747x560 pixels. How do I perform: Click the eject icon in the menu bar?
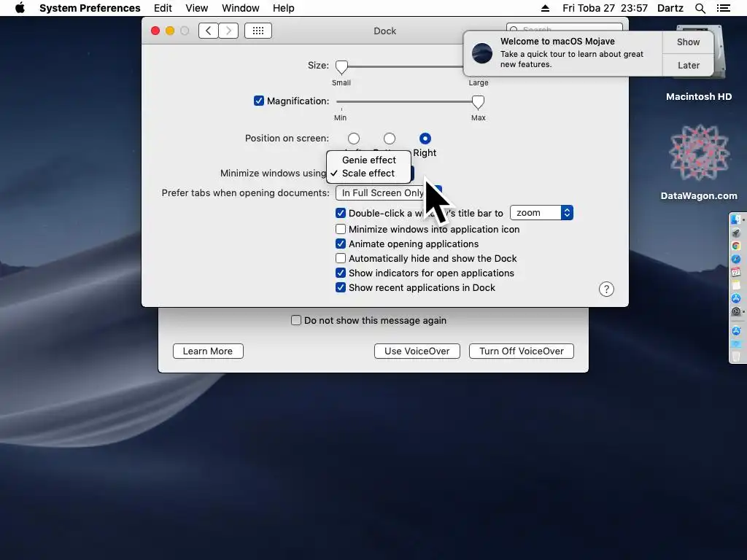click(x=546, y=8)
